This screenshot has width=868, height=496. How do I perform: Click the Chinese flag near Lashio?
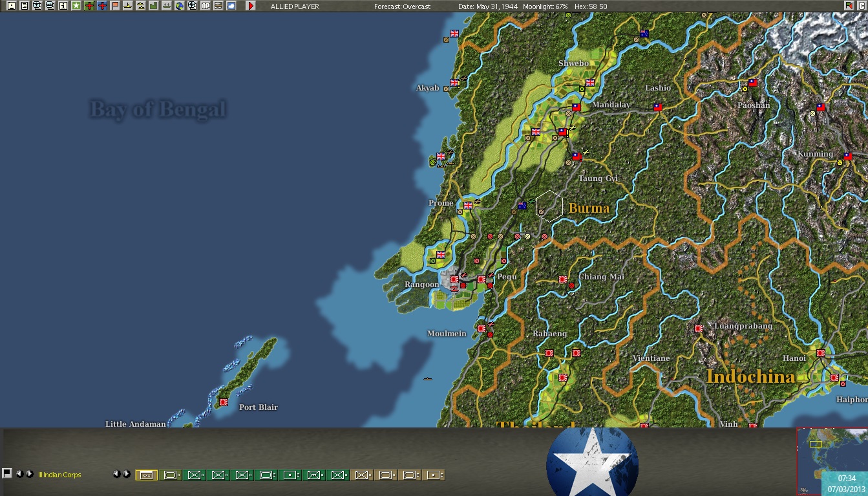658,107
